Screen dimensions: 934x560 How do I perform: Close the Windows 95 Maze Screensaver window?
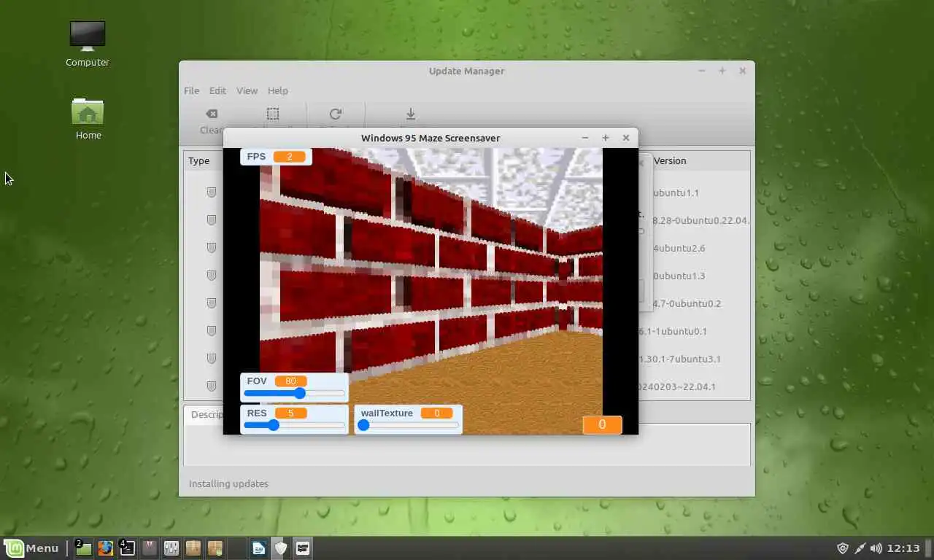pyautogui.click(x=625, y=138)
